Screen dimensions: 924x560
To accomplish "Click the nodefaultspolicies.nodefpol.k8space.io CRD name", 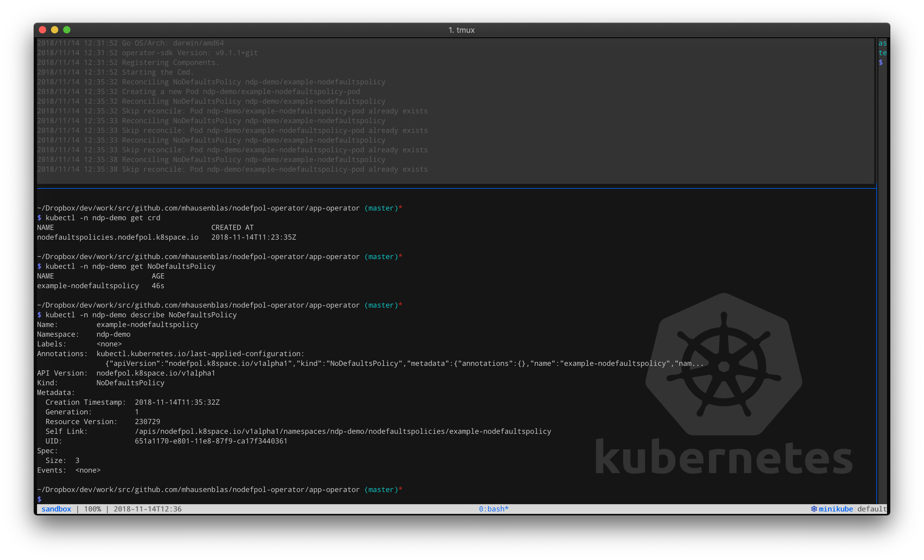I will [x=118, y=237].
